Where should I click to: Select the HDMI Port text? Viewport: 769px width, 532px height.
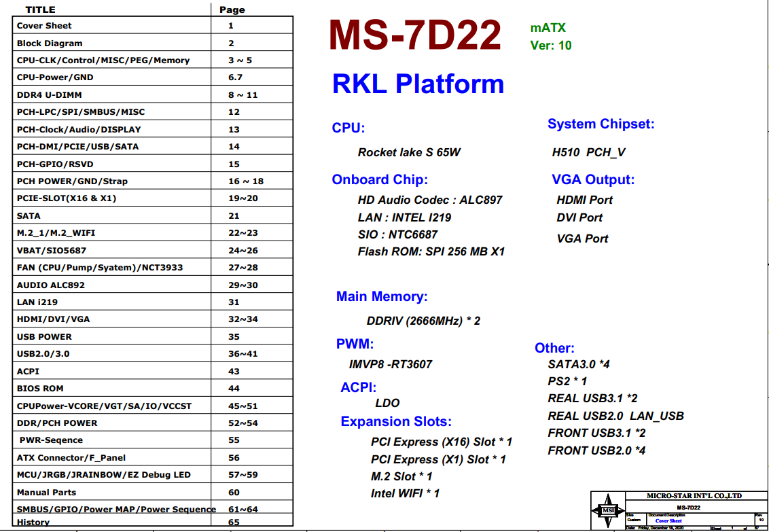585,200
